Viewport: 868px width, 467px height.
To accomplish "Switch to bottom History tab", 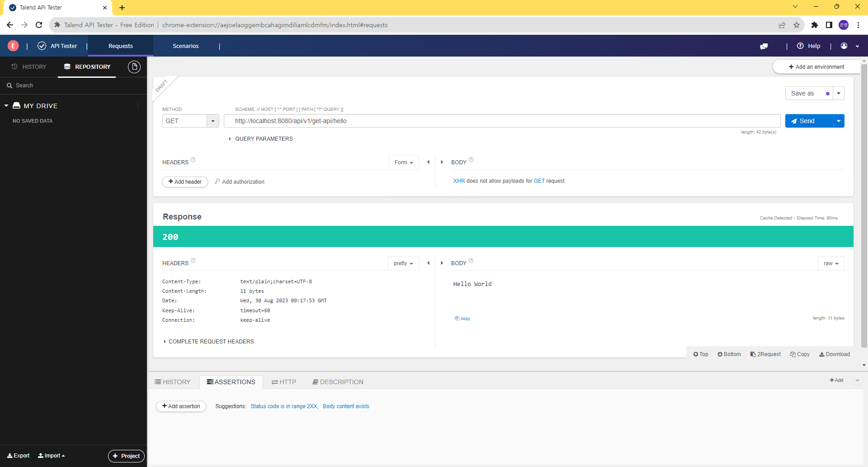I will point(173,382).
